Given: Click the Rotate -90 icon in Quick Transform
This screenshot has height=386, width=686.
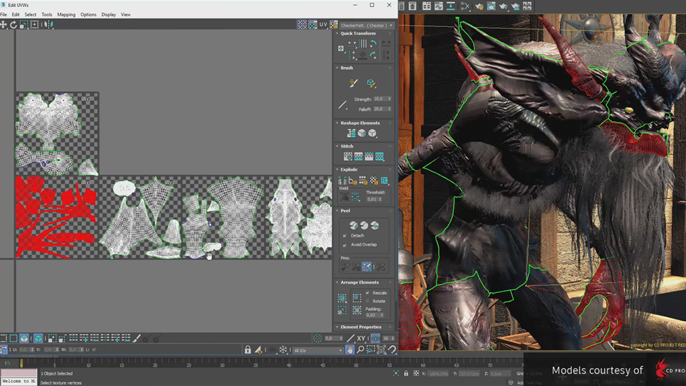Looking at the screenshot, I should click(373, 55).
